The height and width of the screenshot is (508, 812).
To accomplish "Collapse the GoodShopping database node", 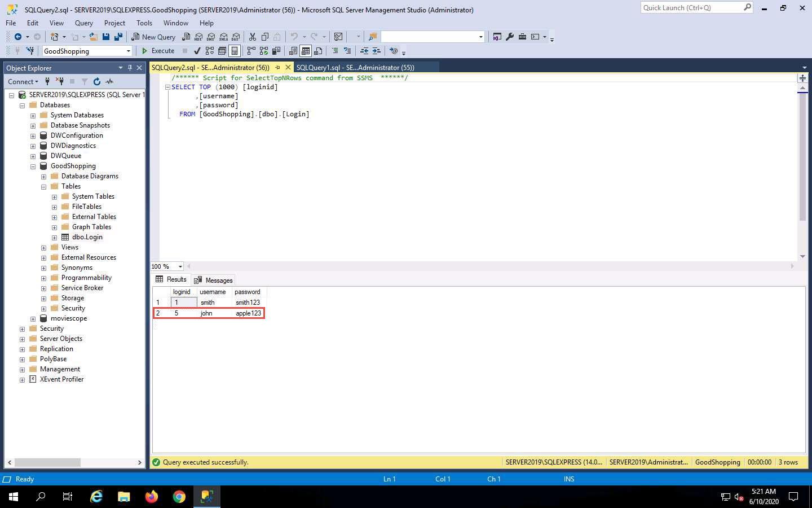I will (33, 167).
